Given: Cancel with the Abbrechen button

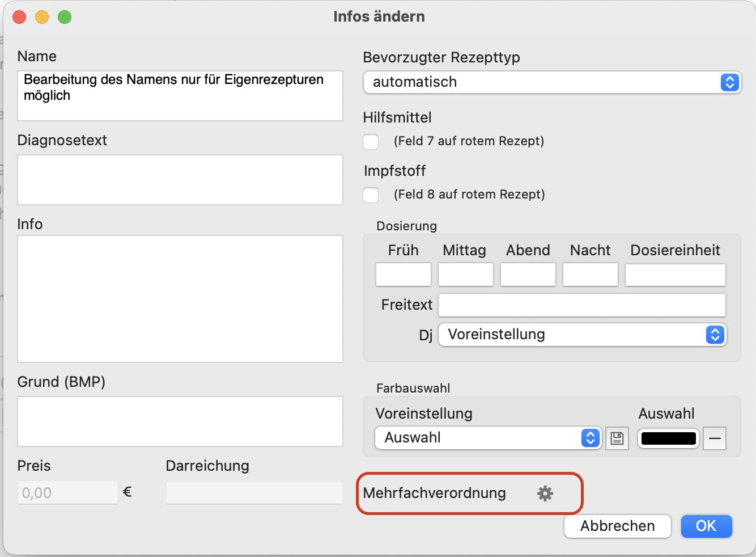Looking at the screenshot, I should pos(618,526).
